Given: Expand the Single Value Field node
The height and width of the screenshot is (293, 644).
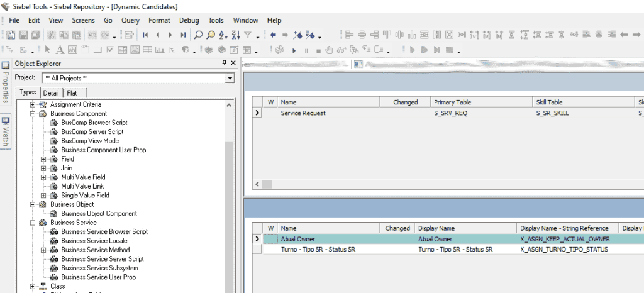Looking at the screenshot, I should click(43, 196).
